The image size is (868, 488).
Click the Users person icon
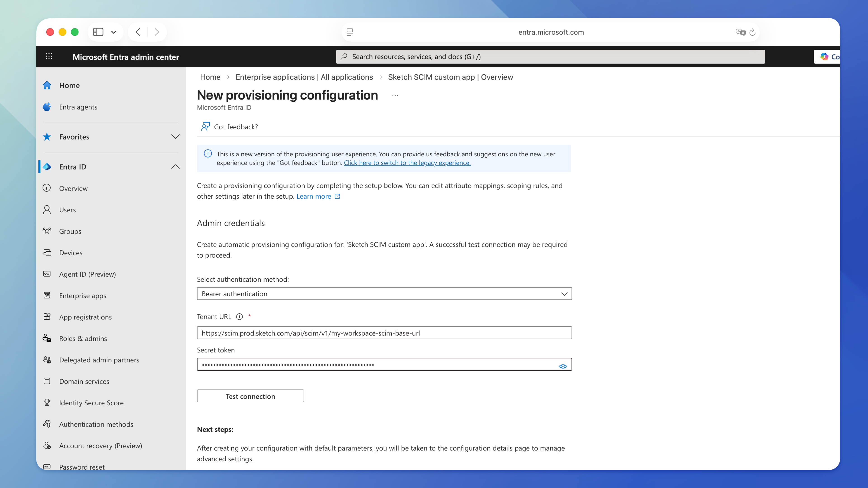(x=47, y=209)
